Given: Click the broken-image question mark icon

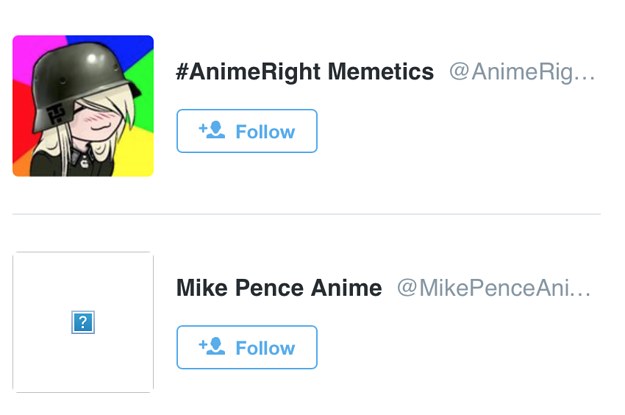Looking at the screenshot, I should [83, 322].
